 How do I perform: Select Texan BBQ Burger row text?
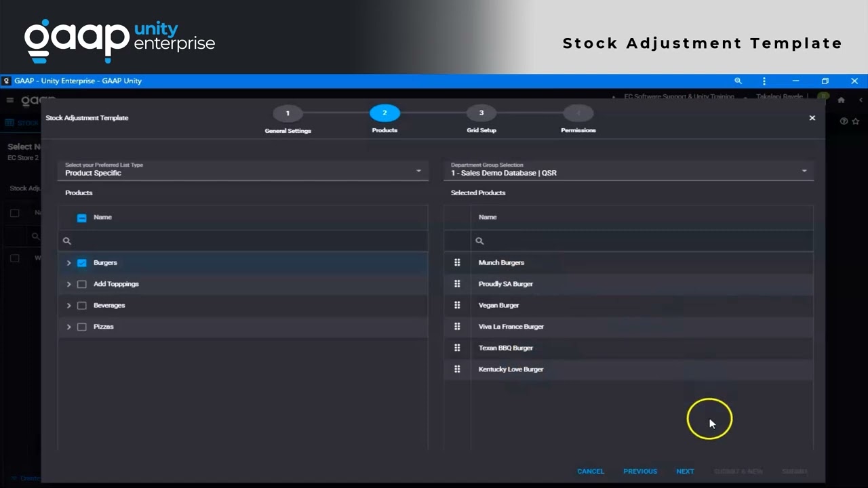[506, 348]
